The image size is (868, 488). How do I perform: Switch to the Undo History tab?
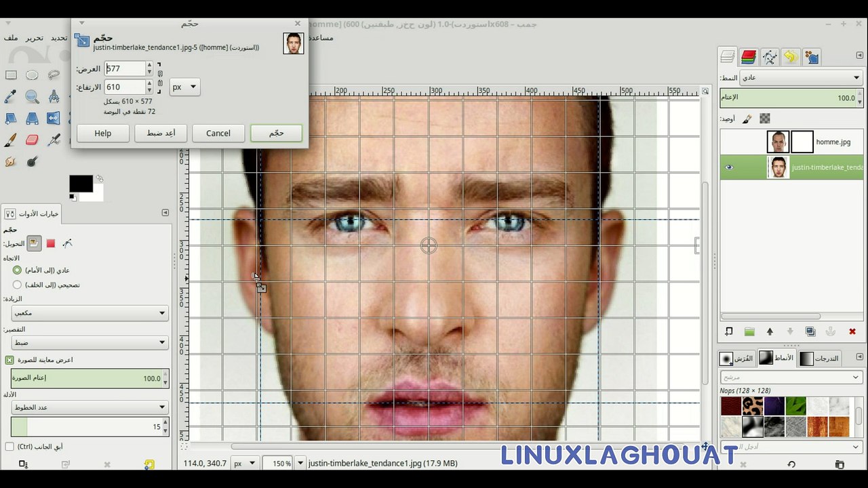pos(791,57)
